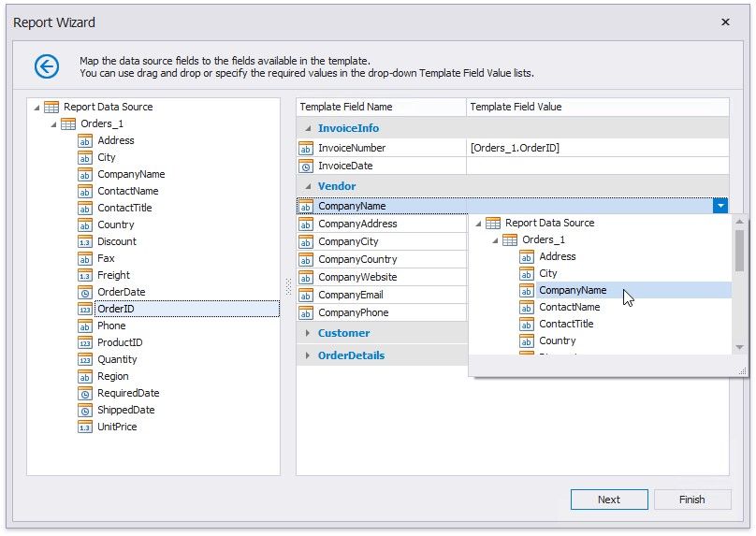Click the clock icon beside OrderDate
The width and height of the screenshot is (756, 536).
(84, 292)
